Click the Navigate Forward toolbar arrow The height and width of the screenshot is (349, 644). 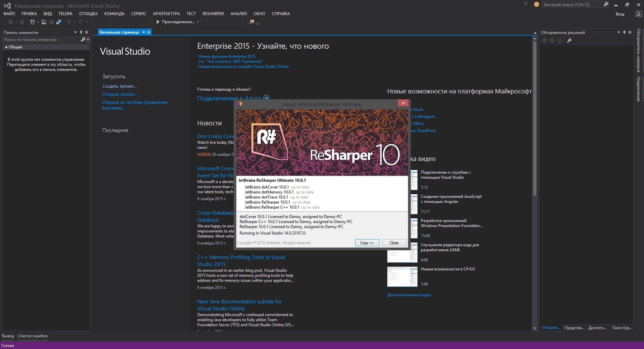[x=22, y=22]
